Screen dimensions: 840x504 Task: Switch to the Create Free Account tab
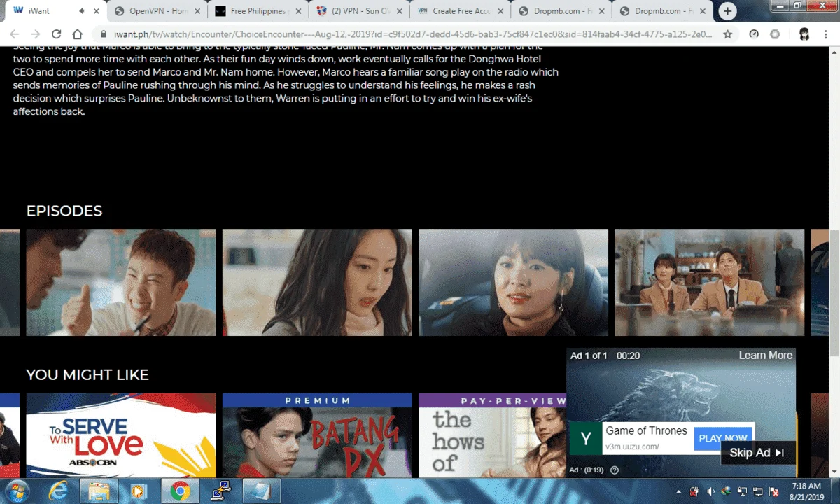click(459, 11)
